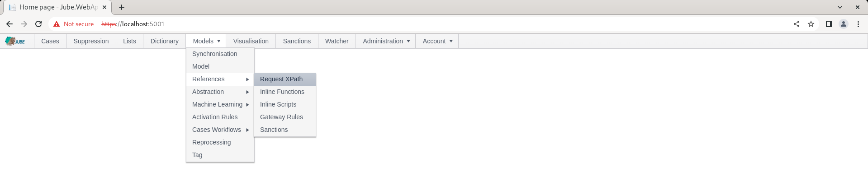The image size is (868, 177).
Task: Open the Visualisation navigation item
Action: pos(251,41)
